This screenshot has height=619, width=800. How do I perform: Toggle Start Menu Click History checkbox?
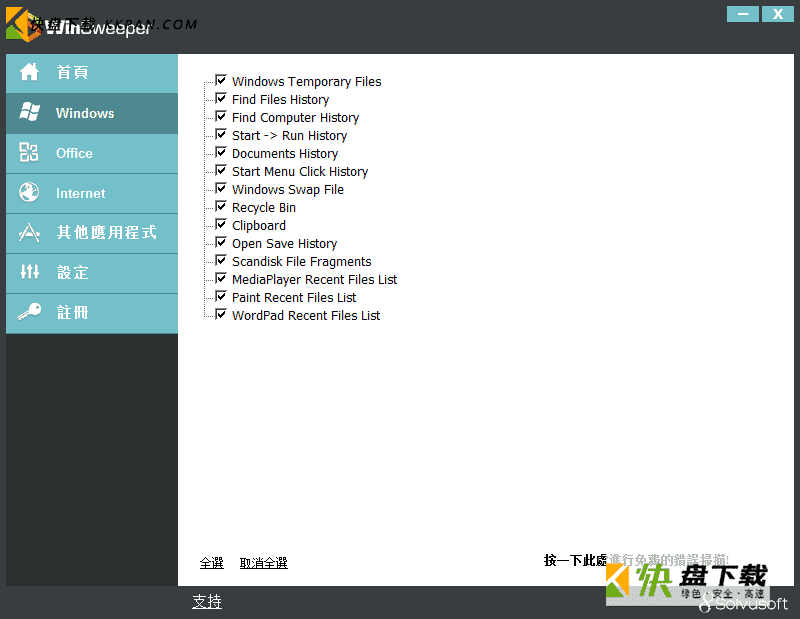click(x=221, y=170)
